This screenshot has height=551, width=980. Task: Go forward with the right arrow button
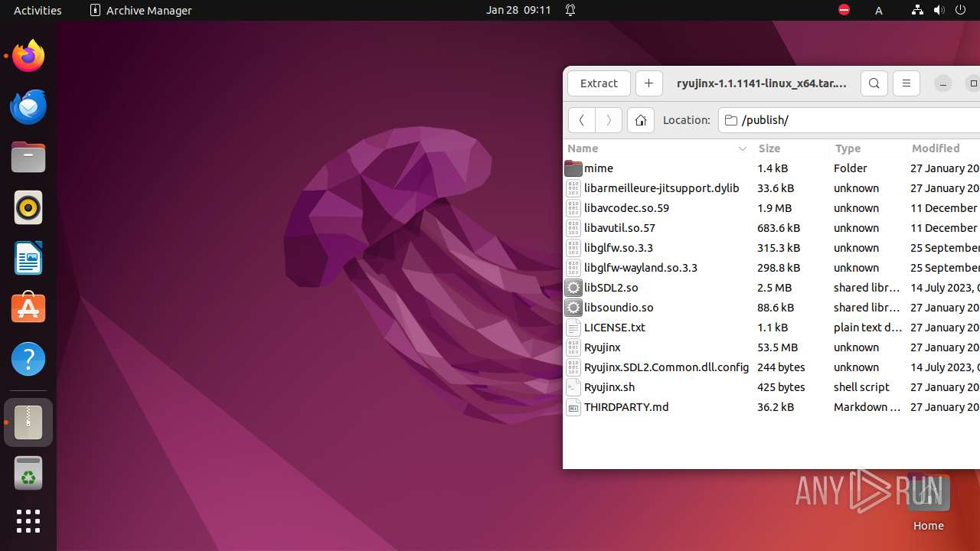tap(609, 120)
